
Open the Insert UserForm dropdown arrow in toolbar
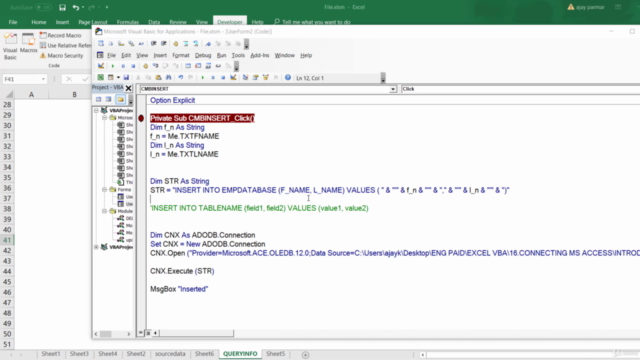pos(118,78)
